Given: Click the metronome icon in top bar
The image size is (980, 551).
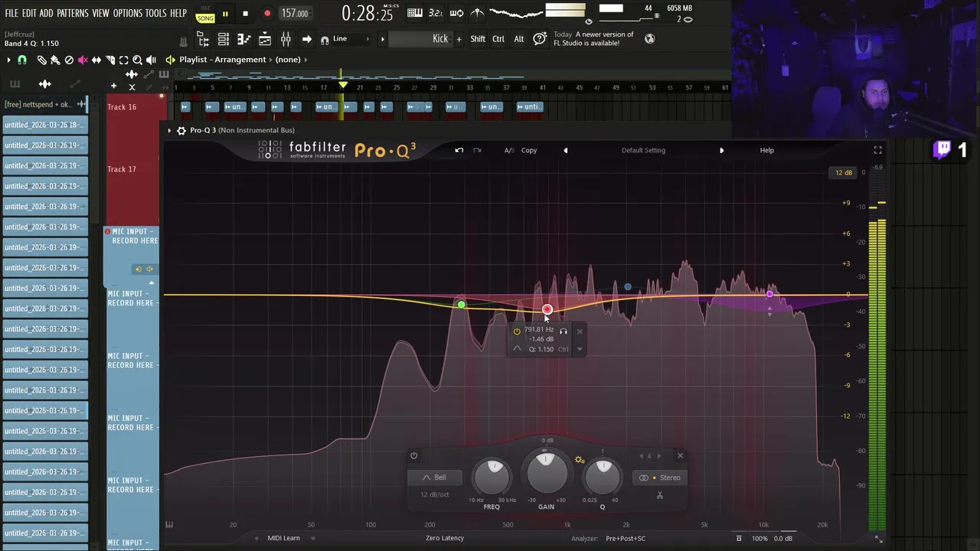Looking at the screenshot, I should pos(477,13).
